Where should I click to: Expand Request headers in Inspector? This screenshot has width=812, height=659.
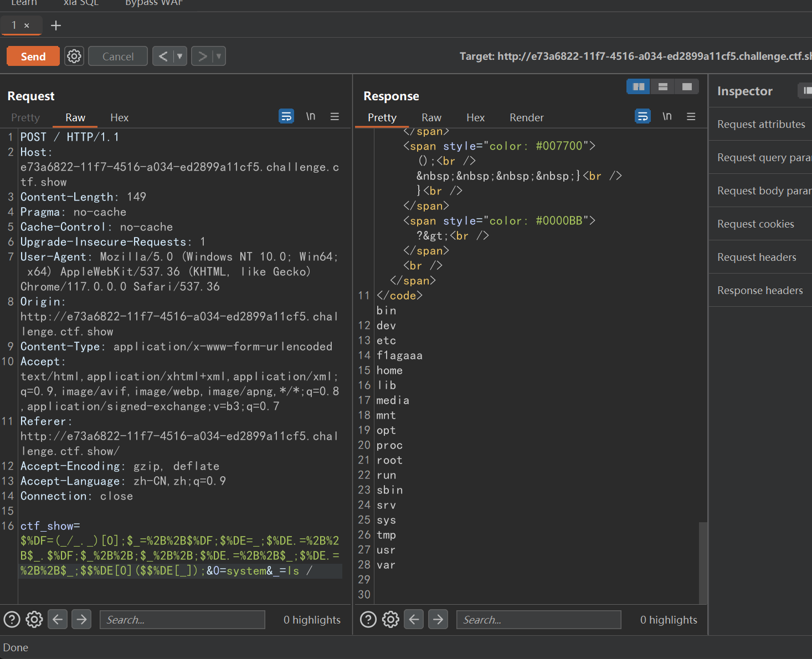point(760,257)
